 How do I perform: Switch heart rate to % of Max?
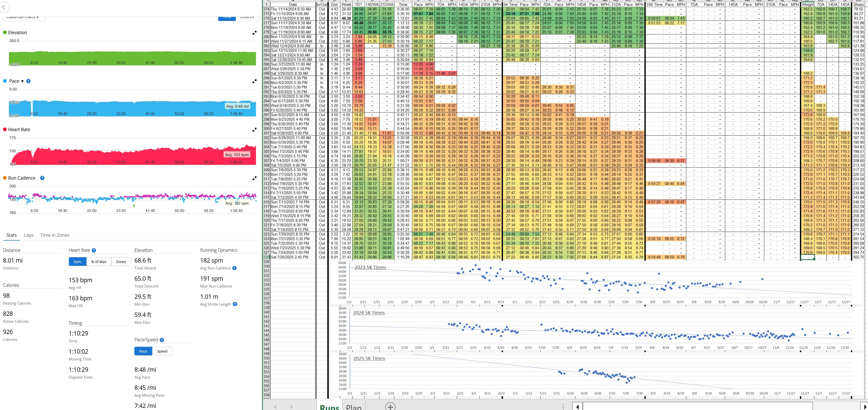[99, 262]
